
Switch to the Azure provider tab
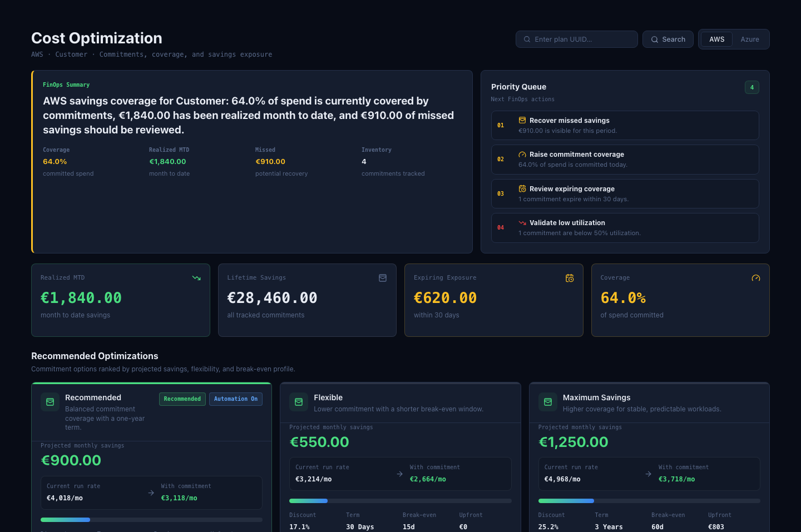[x=750, y=39]
